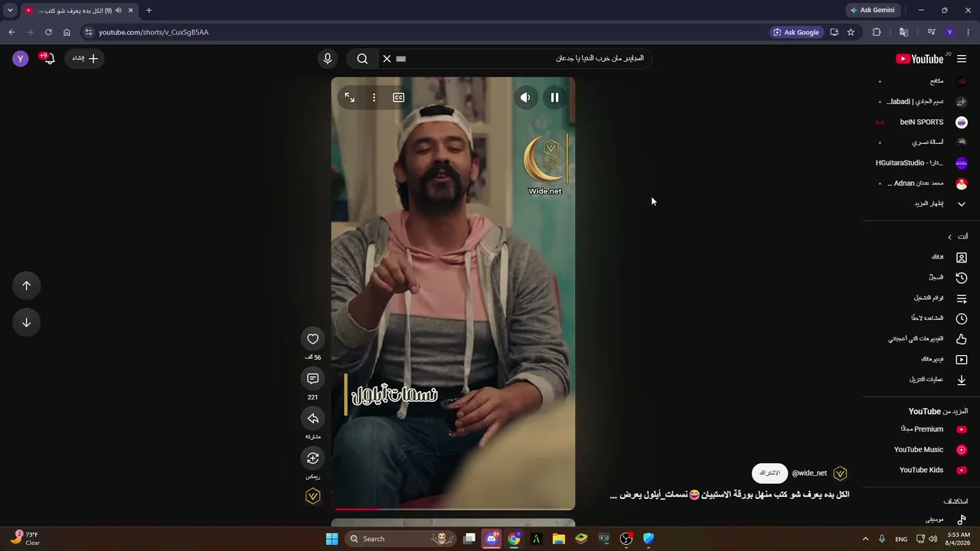Viewport: 980px width, 551px height.
Task: Click the remix icon beside the Short
Action: click(x=312, y=458)
